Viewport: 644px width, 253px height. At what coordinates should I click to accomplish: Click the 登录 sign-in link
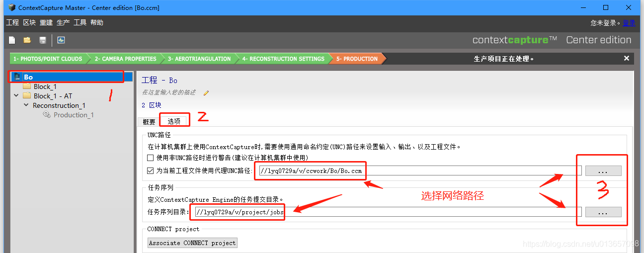click(x=629, y=23)
